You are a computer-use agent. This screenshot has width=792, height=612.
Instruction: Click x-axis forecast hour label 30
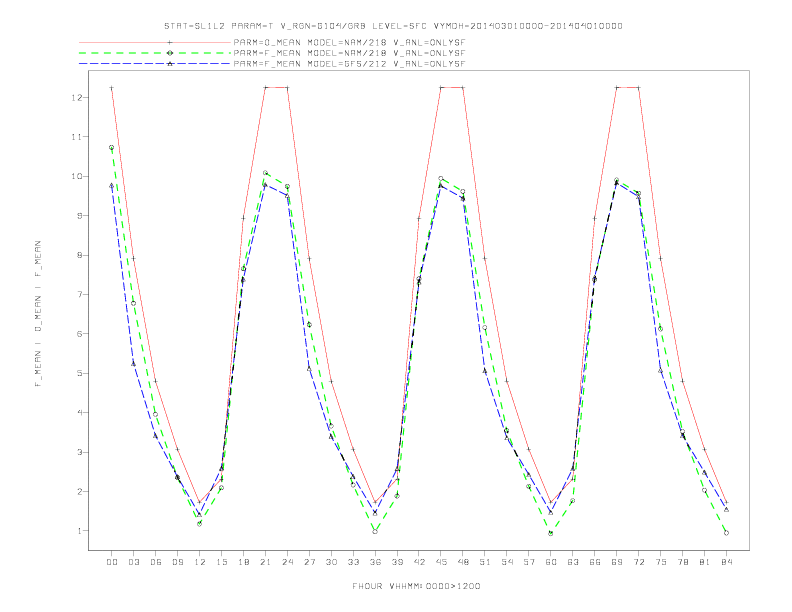331,562
